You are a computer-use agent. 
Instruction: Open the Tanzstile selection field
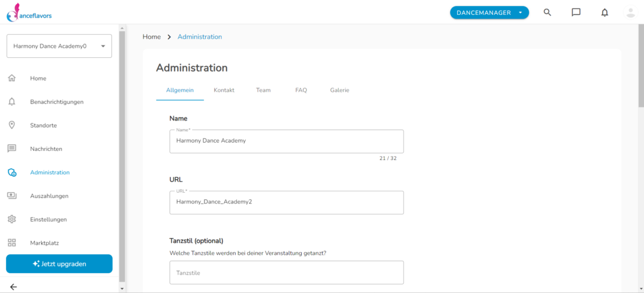pyautogui.click(x=286, y=273)
